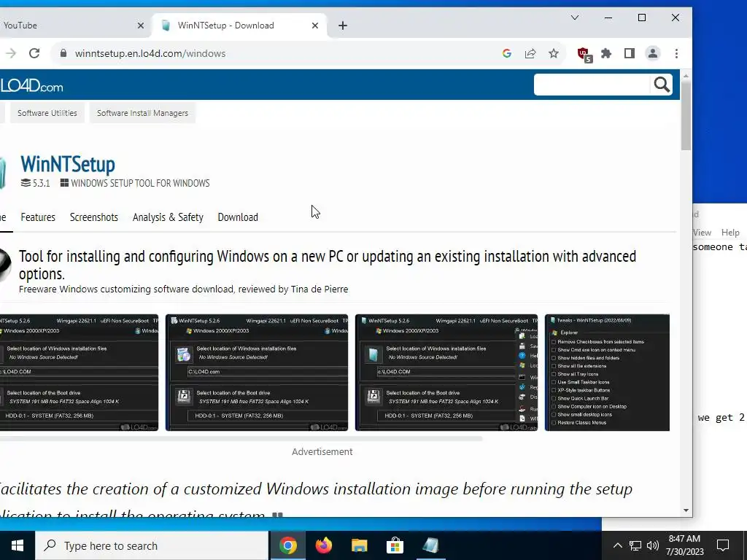
Task: Open the Chrome profile avatar
Action: 653,53
